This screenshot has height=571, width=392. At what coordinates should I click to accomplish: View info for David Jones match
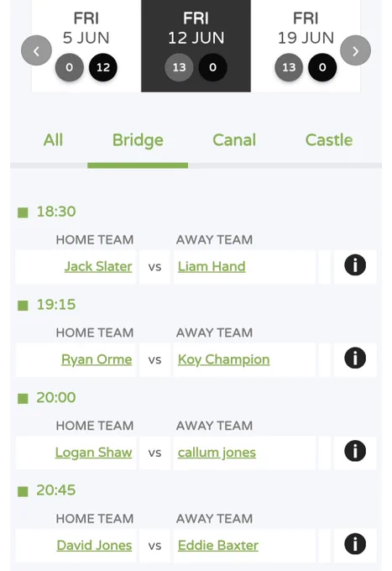pos(355,543)
